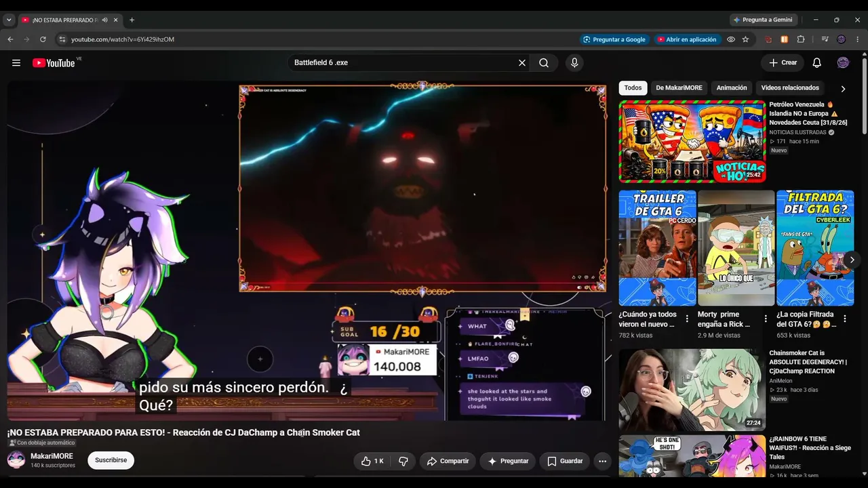This screenshot has width=868, height=488.
Task: Mute tab via speaker icon
Action: point(104,20)
